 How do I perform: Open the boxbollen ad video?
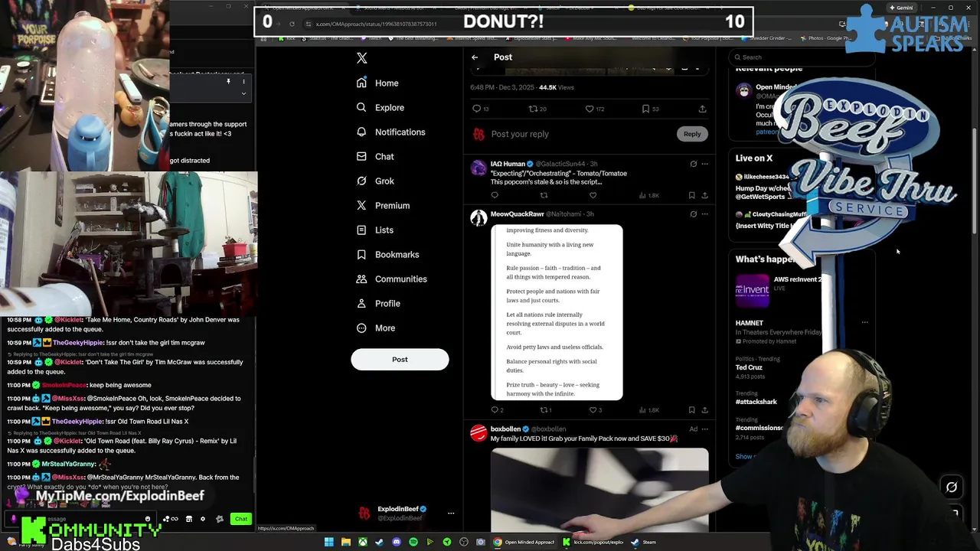tap(599, 490)
